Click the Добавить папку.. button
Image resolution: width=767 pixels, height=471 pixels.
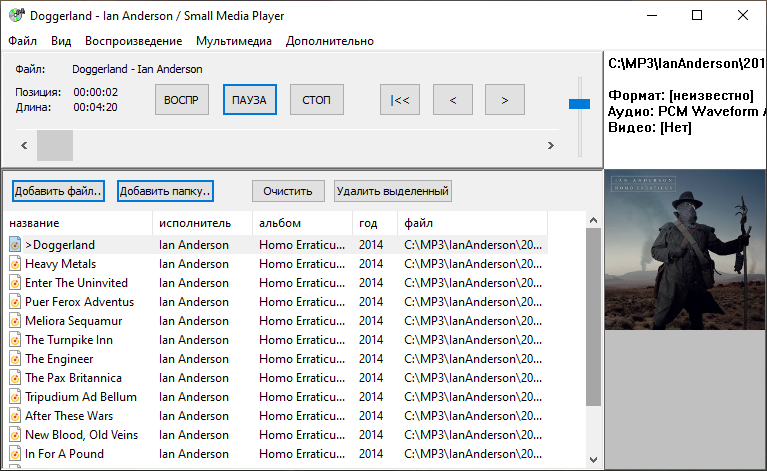pyautogui.click(x=165, y=191)
